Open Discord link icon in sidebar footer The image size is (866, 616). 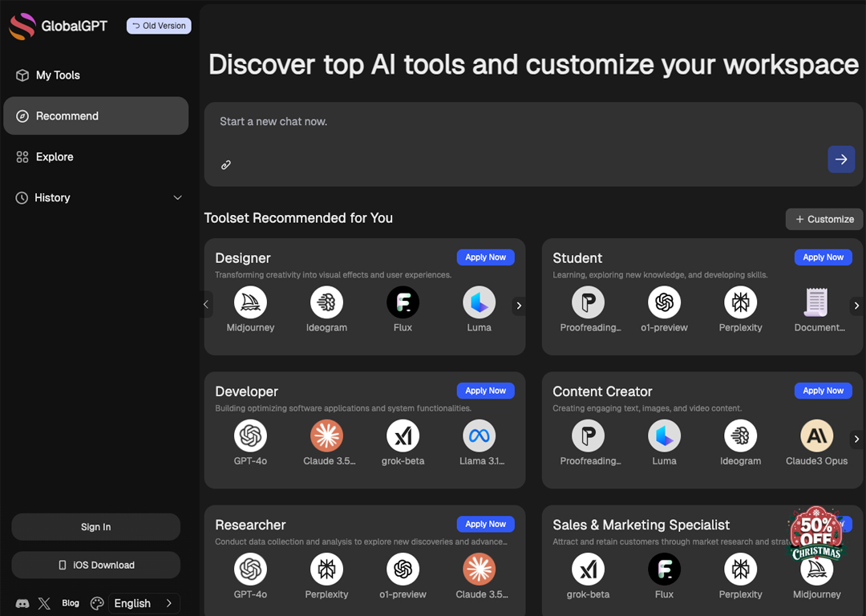[22, 603]
